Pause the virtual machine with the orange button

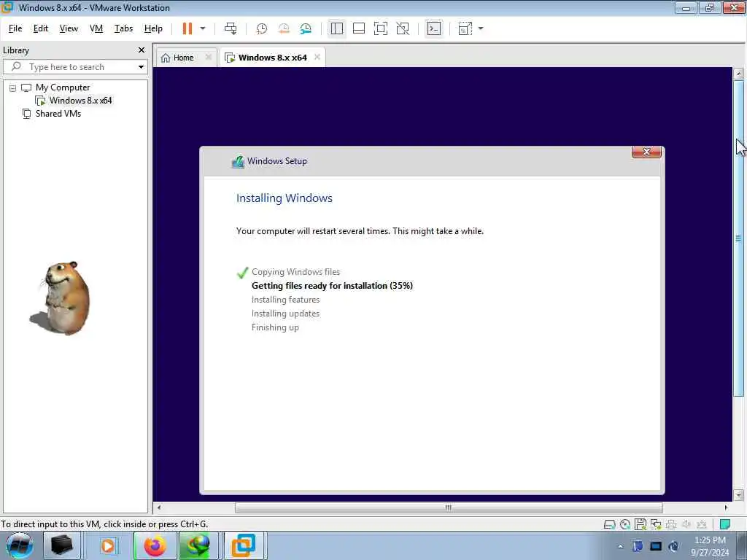coord(187,28)
